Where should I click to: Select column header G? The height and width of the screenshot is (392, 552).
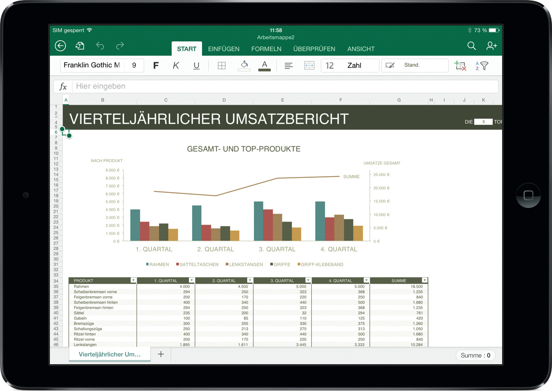(399, 100)
